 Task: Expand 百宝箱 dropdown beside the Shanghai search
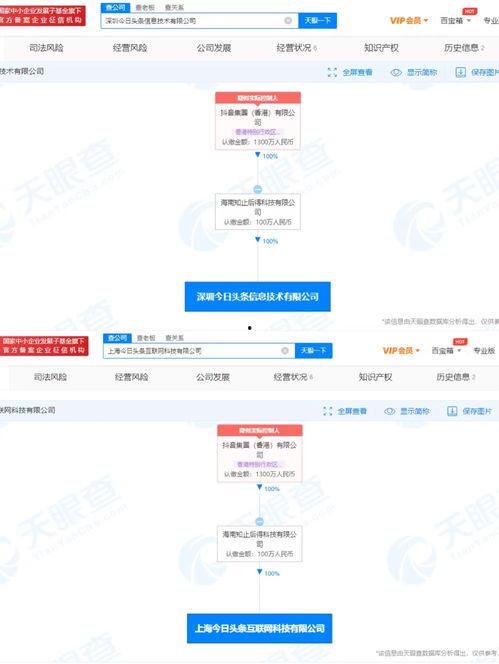(446, 351)
